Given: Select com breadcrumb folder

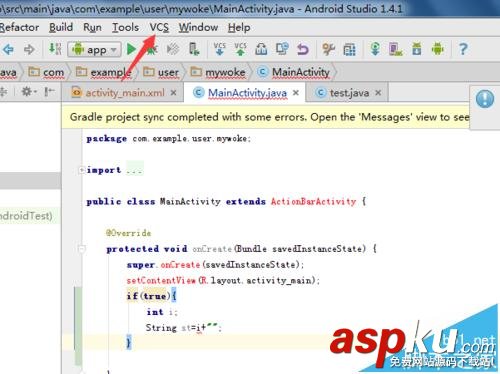Looking at the screenshot, I should coord(46,72).
